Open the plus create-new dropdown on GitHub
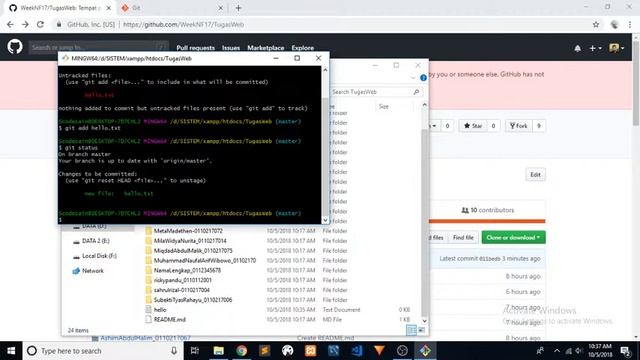Image resolution: width=640 pixels, height=360 pixels. [595, 48]
